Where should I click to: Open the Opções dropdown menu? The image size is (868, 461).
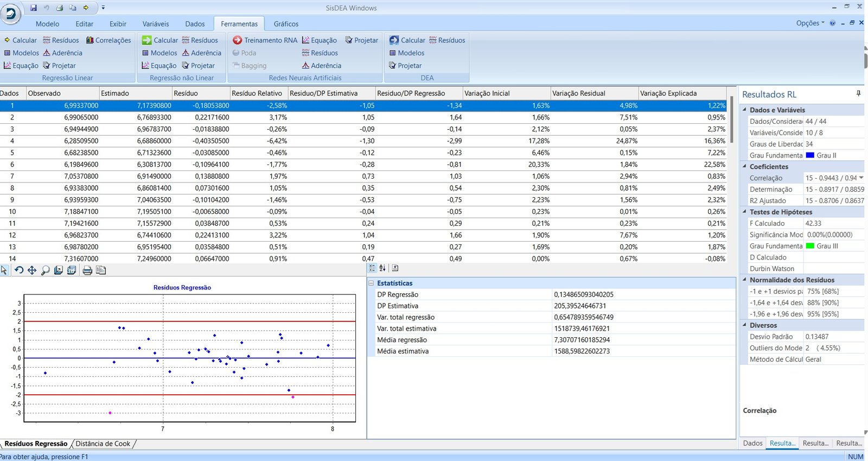click(x=810, y=23)
